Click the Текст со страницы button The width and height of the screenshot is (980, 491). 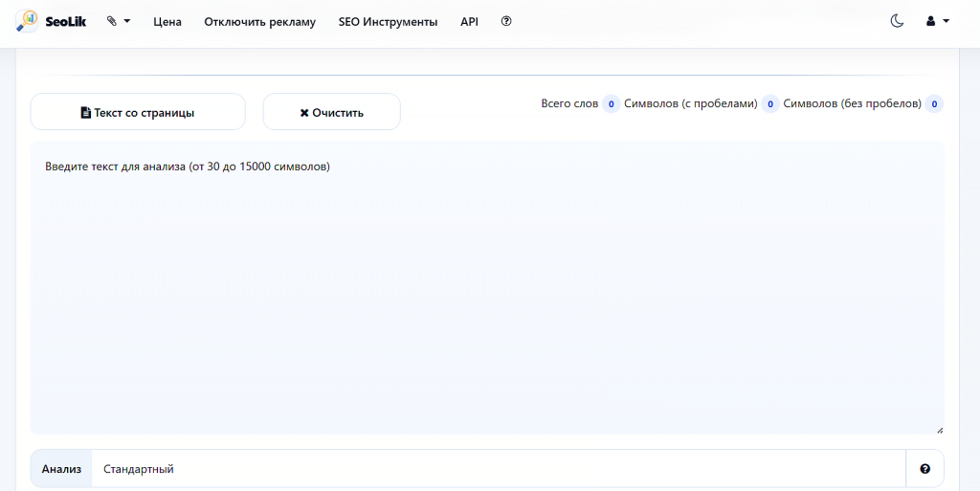(x=138, y=112)
